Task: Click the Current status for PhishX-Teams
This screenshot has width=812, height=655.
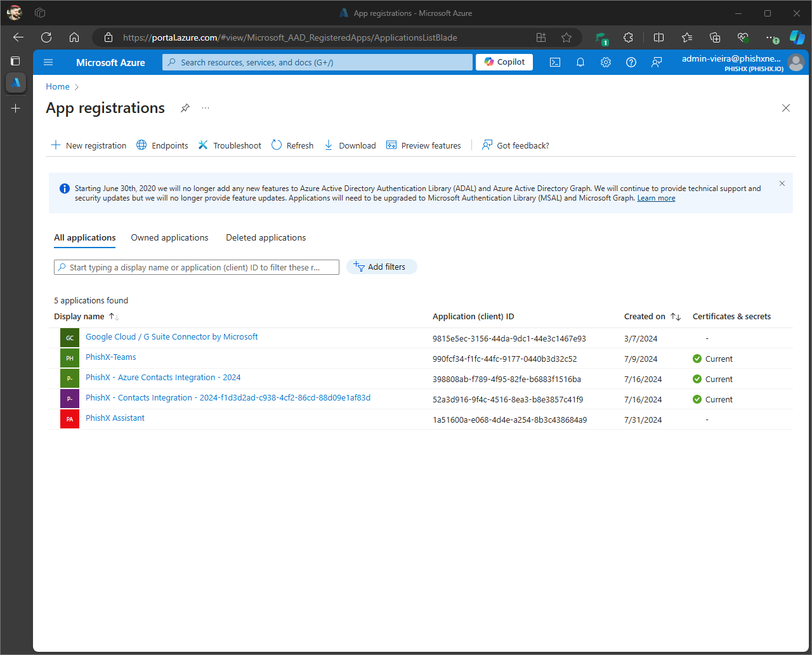Action: [x=712, y=359]
